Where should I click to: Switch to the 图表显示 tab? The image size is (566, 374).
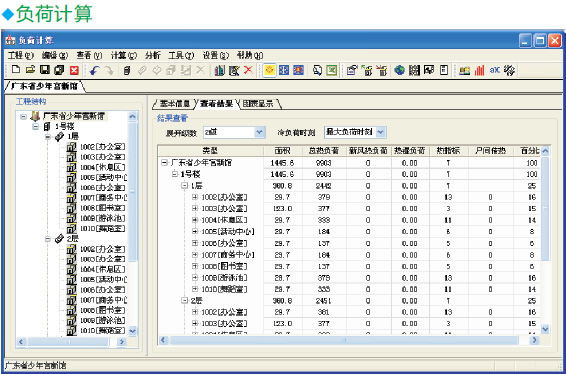tap(258, 104)
